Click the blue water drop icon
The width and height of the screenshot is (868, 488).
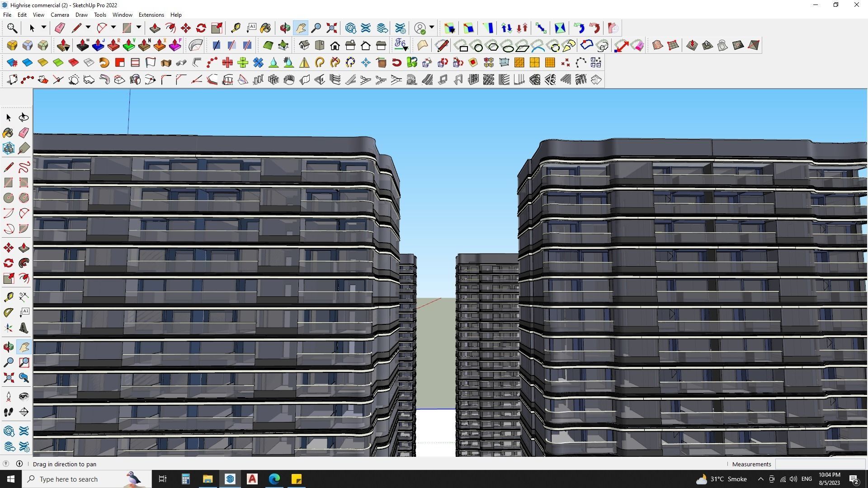coord(274,62)
